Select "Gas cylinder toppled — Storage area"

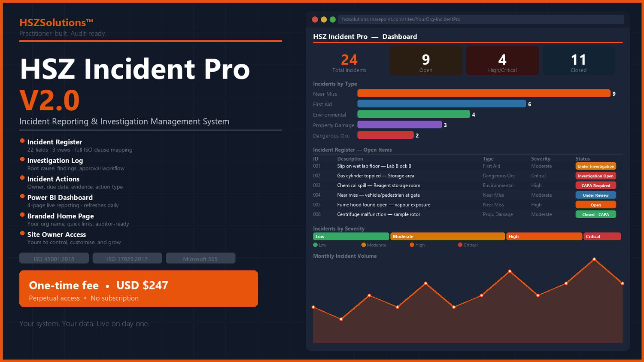[x=376, y=176]
